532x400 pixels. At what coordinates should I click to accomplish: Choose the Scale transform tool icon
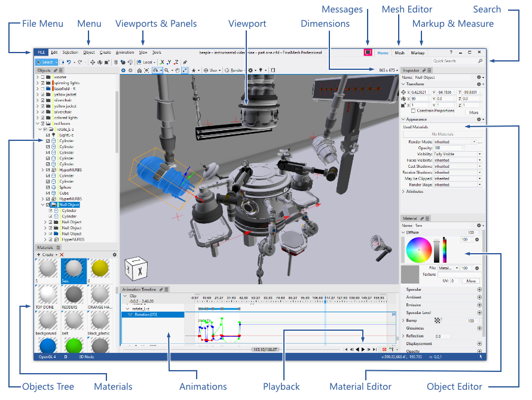(106, 62)
